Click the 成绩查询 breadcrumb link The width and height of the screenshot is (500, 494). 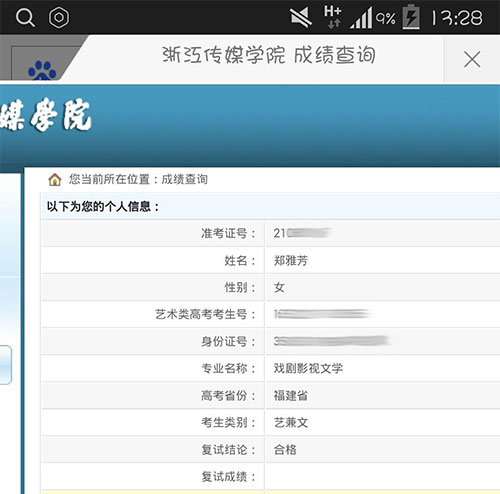(x=185, y=179)
